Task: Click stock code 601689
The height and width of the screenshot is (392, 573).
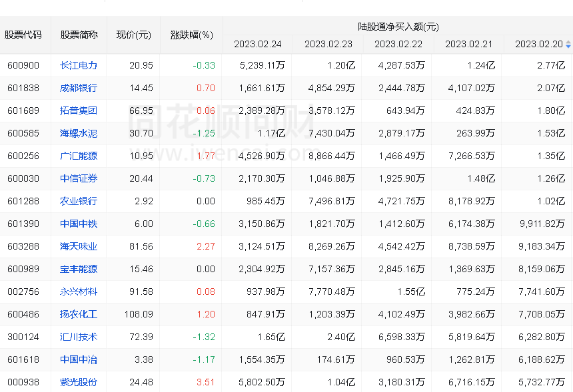Action: 23,110
